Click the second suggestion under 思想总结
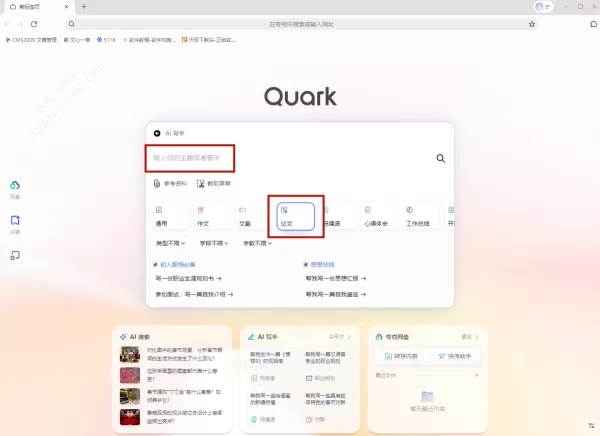This screenshot has height=436, width=600. click(336, 294)
